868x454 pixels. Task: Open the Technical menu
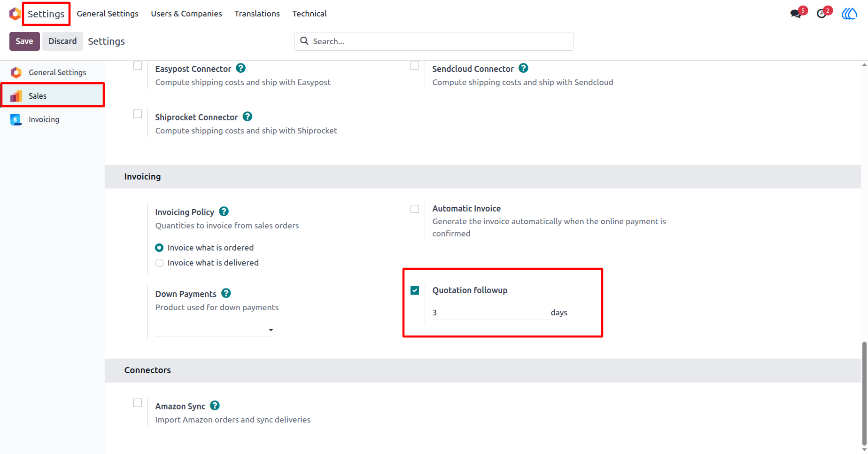pos(310,14)
